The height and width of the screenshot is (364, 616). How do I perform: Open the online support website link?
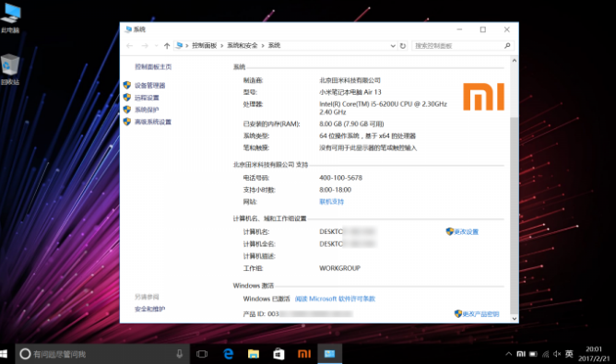point(332,202)
